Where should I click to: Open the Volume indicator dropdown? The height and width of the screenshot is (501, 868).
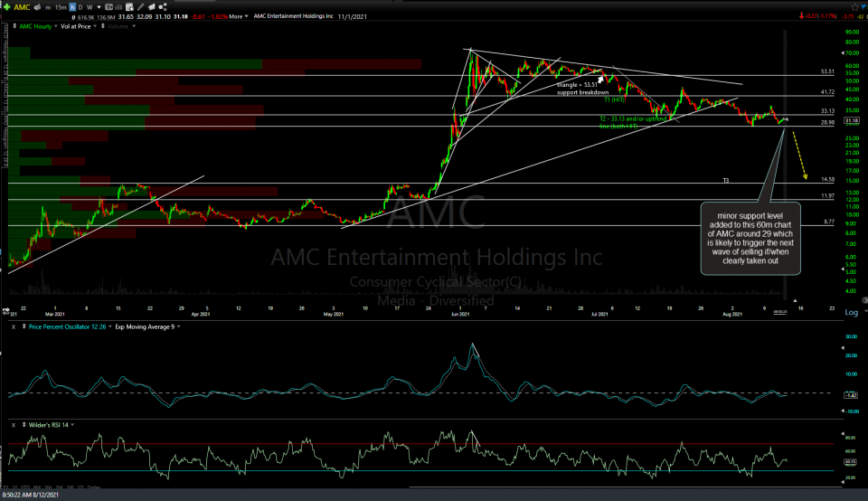(134, 26)
